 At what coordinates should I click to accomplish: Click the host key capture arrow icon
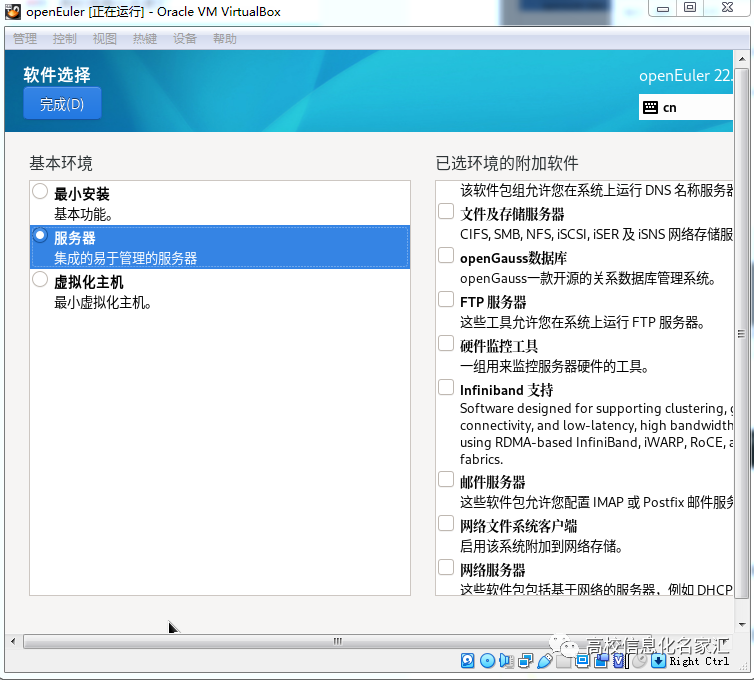click(658, 661)
